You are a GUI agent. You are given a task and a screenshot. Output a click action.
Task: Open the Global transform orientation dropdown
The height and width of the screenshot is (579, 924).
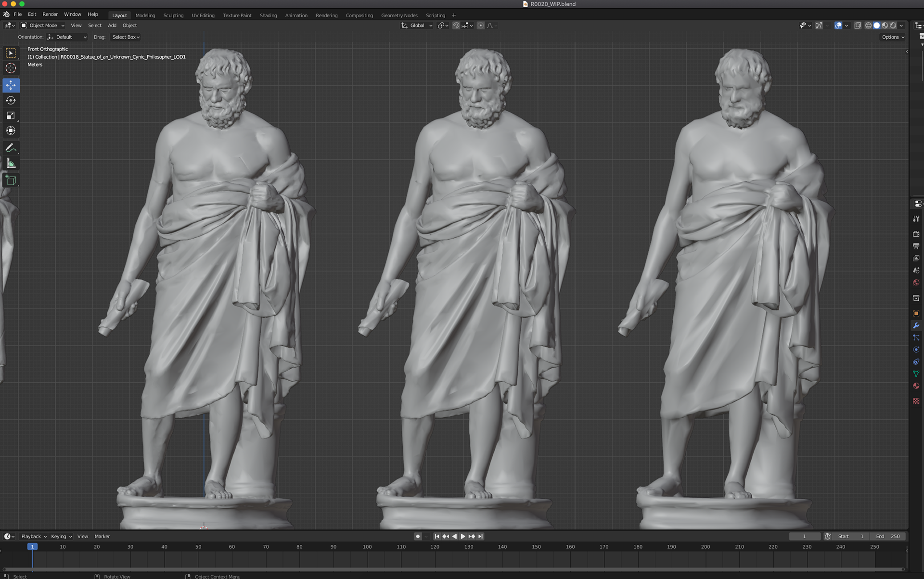tap(417, 26)
